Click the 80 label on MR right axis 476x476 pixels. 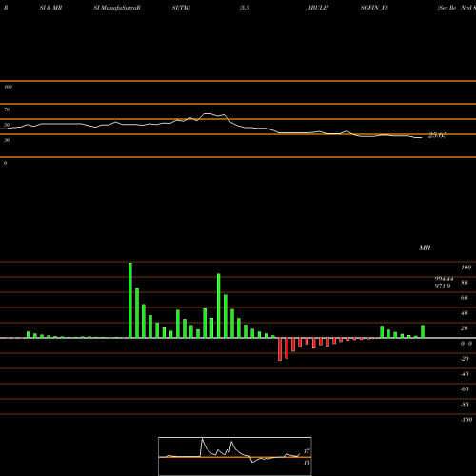point(464,283)
